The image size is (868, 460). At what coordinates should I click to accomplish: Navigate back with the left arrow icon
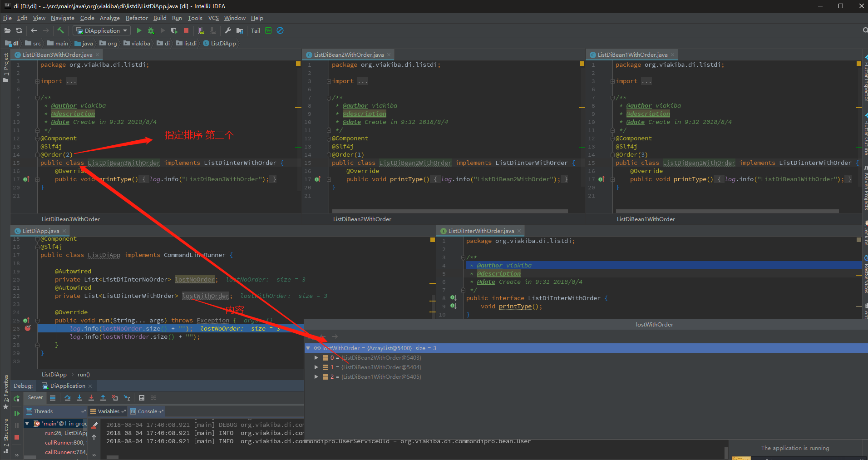click(x=34, y=30)
